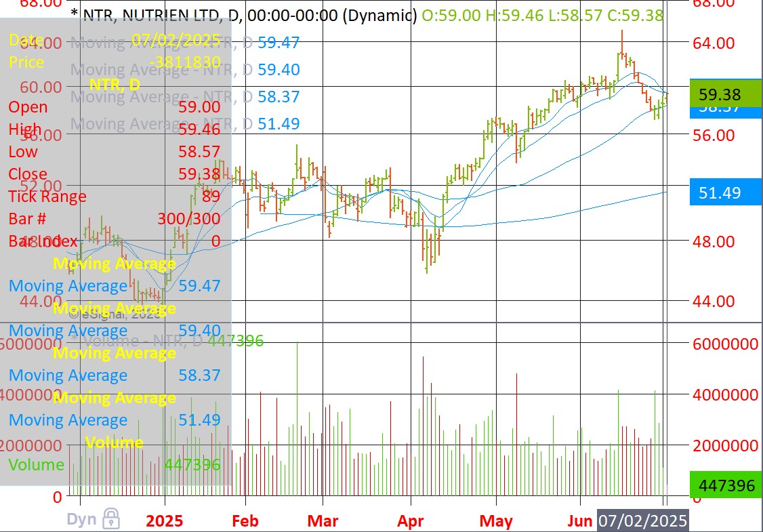Click the 2000000 label on right volume axis
The height and width of the screenshot is (532, 763).
pos(725,445)
